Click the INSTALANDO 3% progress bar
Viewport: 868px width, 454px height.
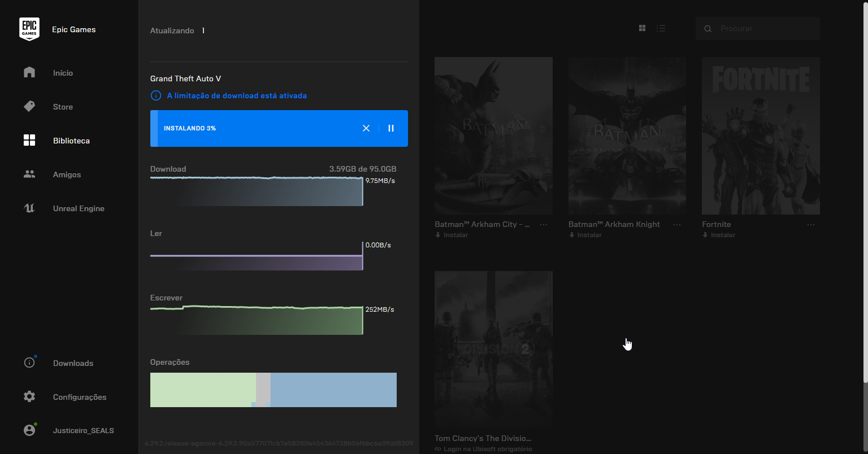point(279,128)
